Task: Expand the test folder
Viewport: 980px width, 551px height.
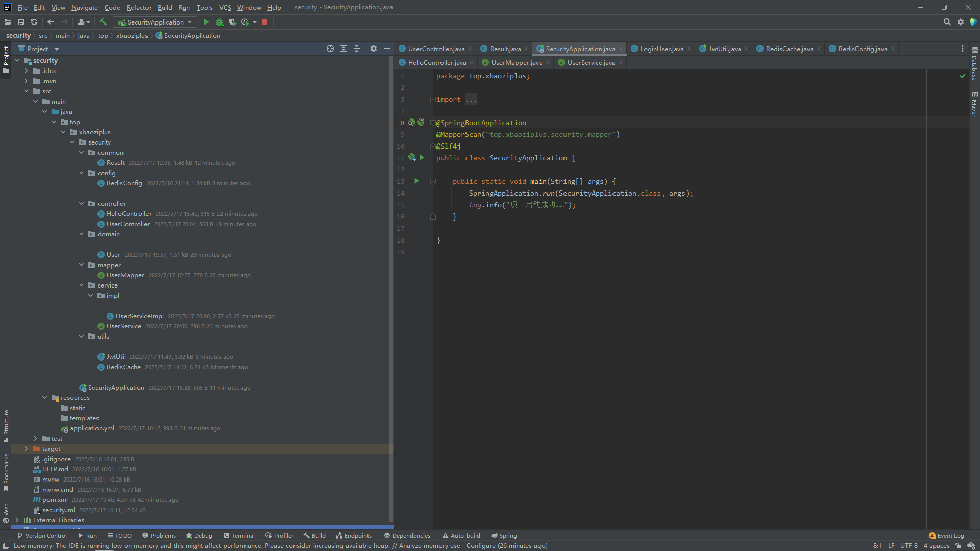Action: pyautogui.click(x=35, y=439)
